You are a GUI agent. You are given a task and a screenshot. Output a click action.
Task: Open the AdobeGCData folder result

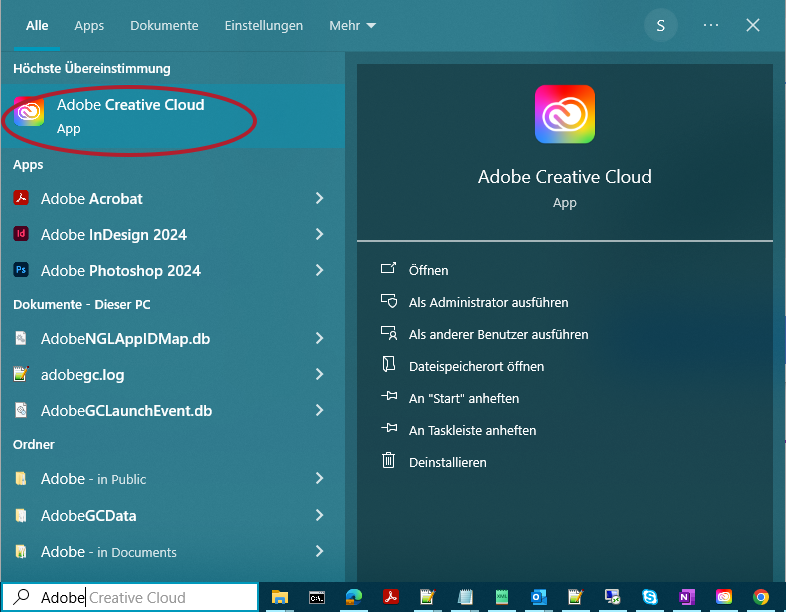(88, 516)
